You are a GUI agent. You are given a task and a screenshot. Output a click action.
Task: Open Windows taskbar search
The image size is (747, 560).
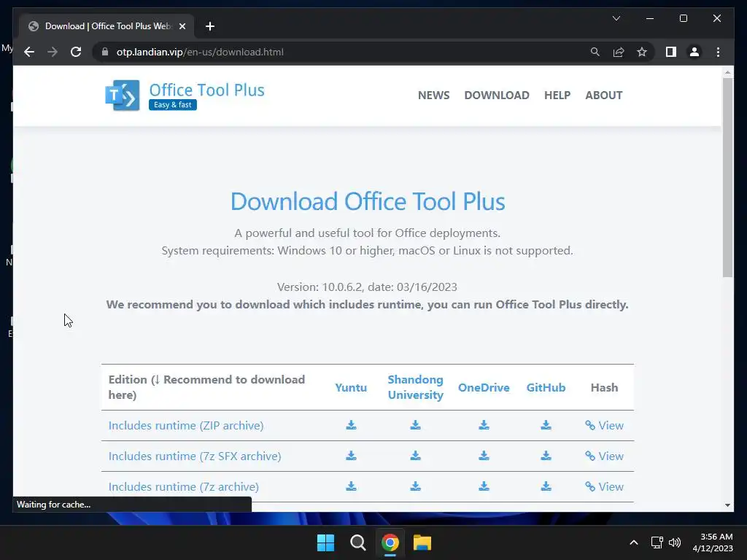pyautogui.click(x=357, y=542)
